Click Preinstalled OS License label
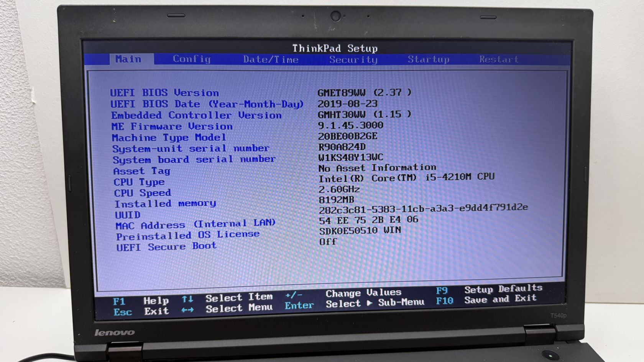The height and width of the screenshot is (362, 644). point(188,235)
